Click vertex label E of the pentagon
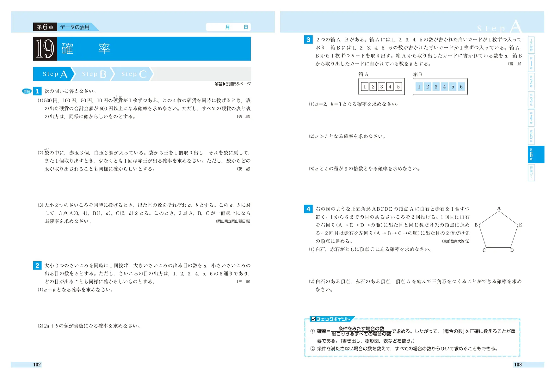 pos(521,225)
